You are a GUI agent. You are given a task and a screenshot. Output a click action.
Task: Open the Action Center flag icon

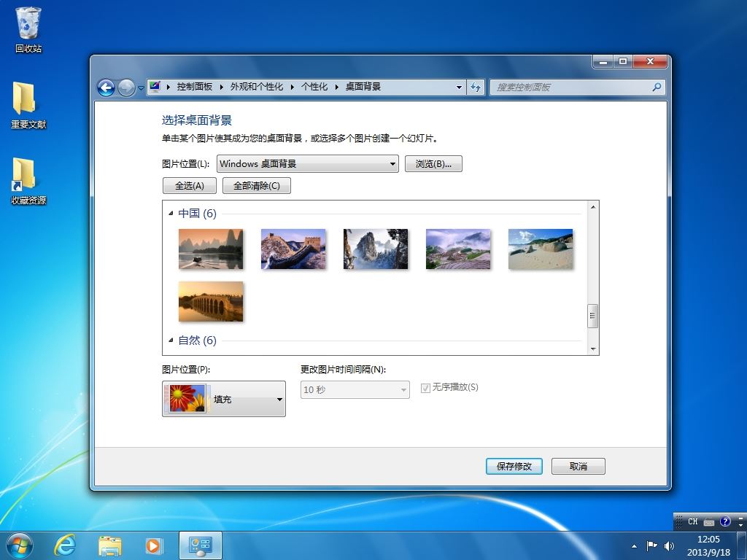point(651,545)
